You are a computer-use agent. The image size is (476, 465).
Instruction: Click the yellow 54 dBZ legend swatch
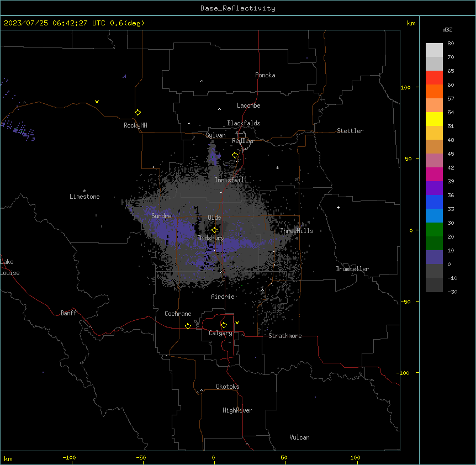point(434,119)
